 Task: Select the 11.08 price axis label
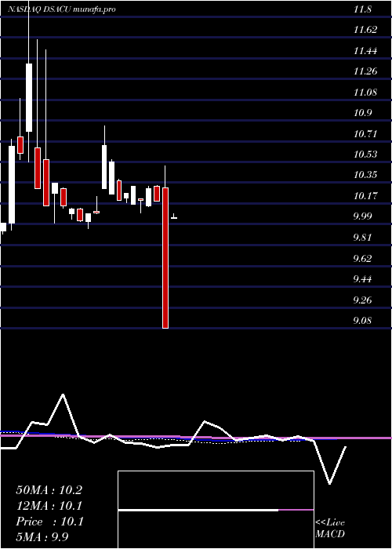365,93
